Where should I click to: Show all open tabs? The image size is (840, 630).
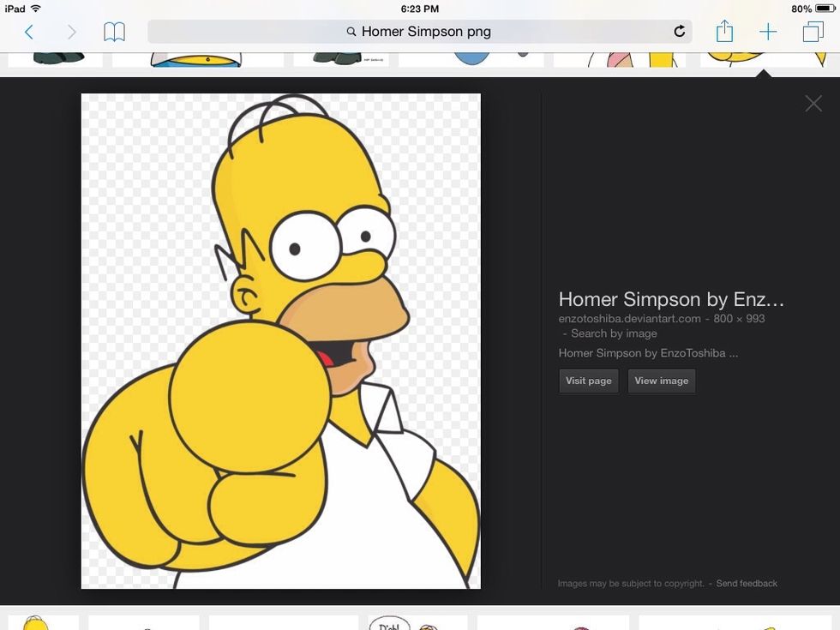[812, 32]
